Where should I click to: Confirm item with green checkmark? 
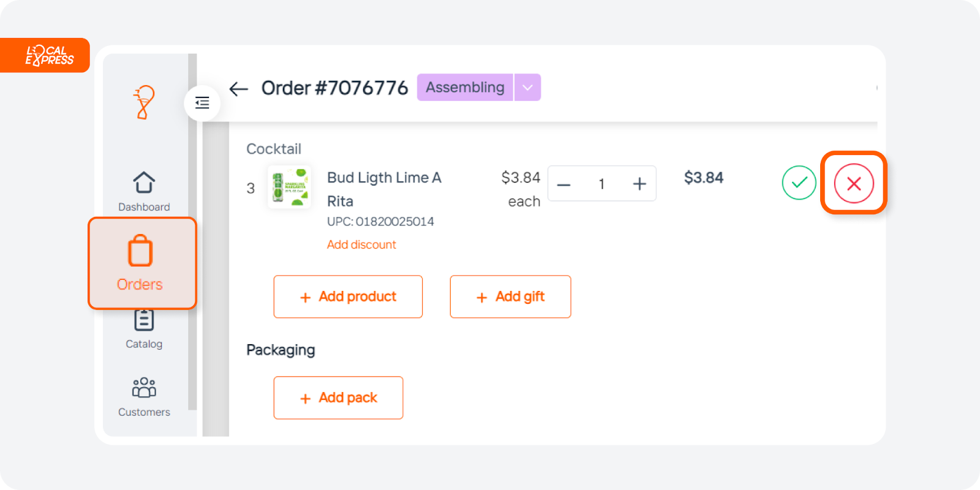point(799,183)
